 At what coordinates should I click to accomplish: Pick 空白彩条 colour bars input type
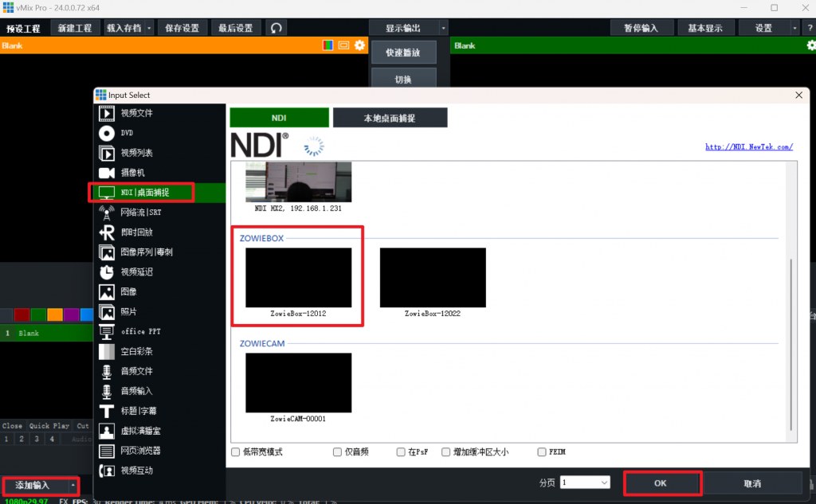coord(159,351)
